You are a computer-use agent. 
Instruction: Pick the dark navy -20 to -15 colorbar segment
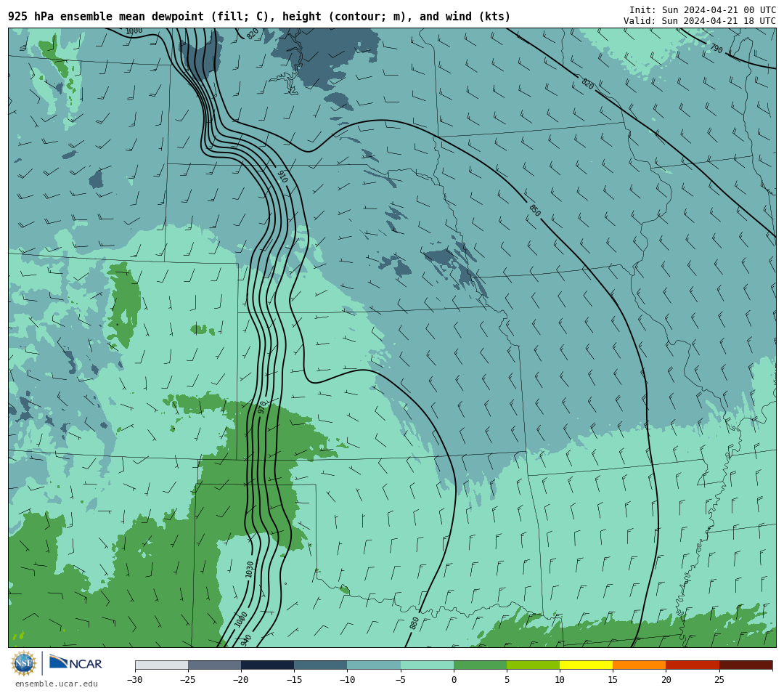pyautogui.click(x=267, y=665)
